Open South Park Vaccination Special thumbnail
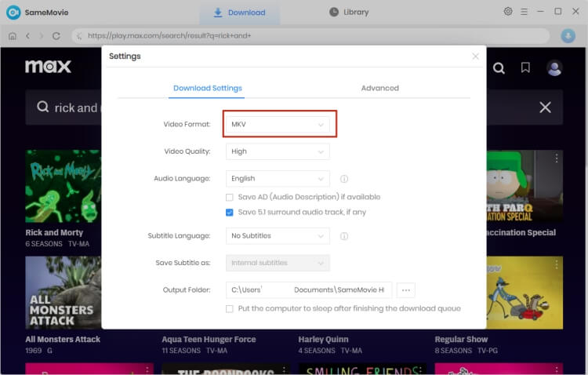The height and width of the screenshot is (375, 588). (524, 186)
